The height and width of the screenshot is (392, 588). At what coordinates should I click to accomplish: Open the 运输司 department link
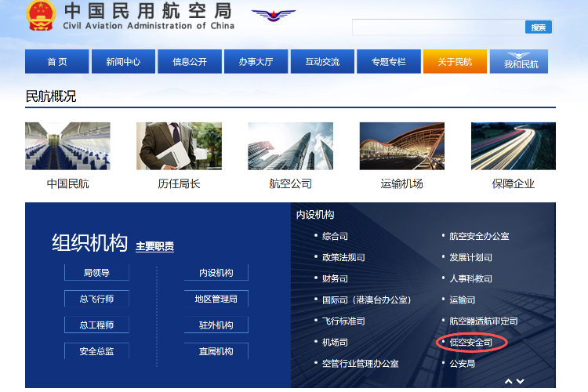coord(463,300)
